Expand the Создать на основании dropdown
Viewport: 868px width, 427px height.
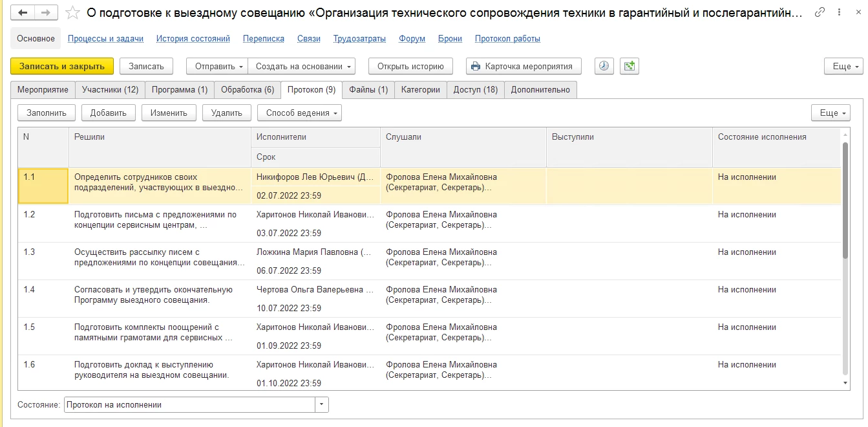[x=302, y=66]
